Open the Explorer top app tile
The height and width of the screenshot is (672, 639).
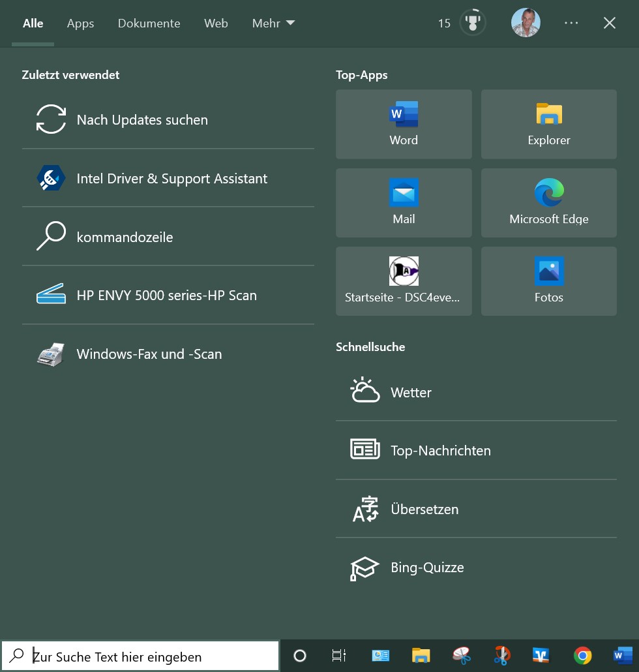(x=548, y=124)
